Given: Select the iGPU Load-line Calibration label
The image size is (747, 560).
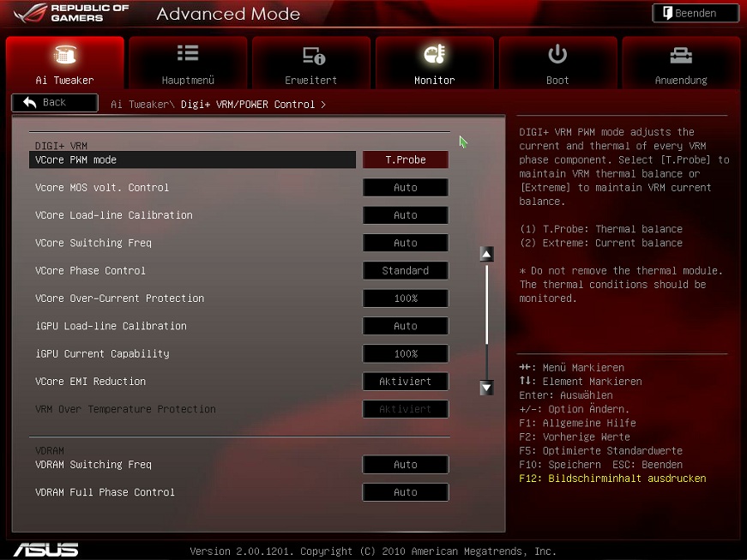Looking at the screenshot, I should (x=111, y=326).
